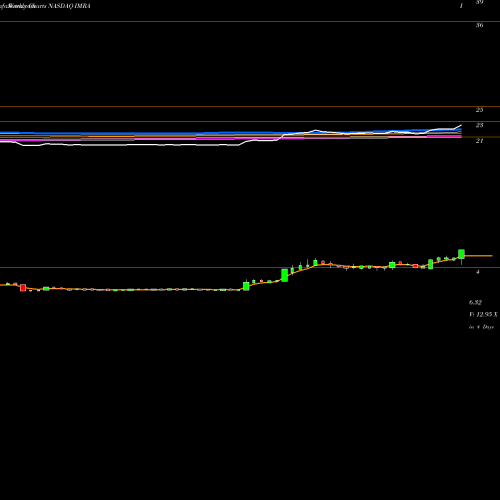Click the 6.32 price value
The height and width of the screenshot is (500, 500).
click(x=475, y=303)
